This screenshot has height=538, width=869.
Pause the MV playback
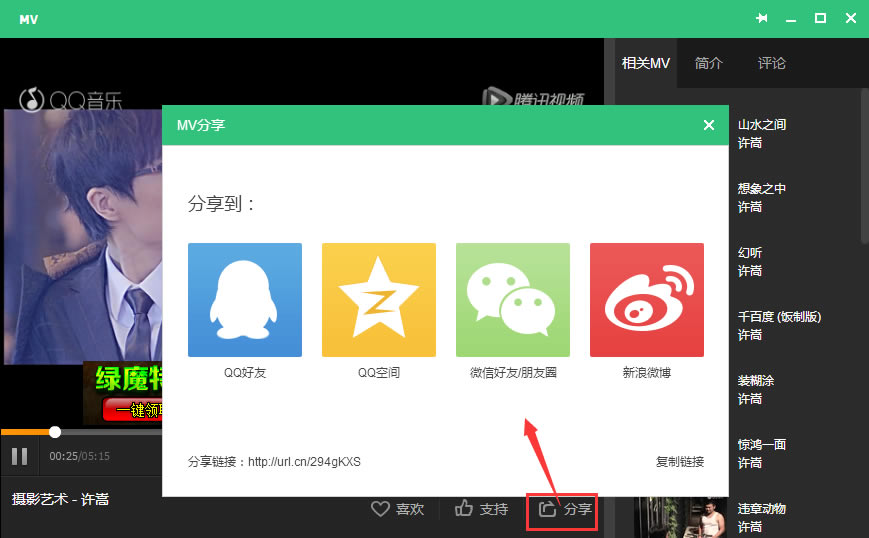19,457
